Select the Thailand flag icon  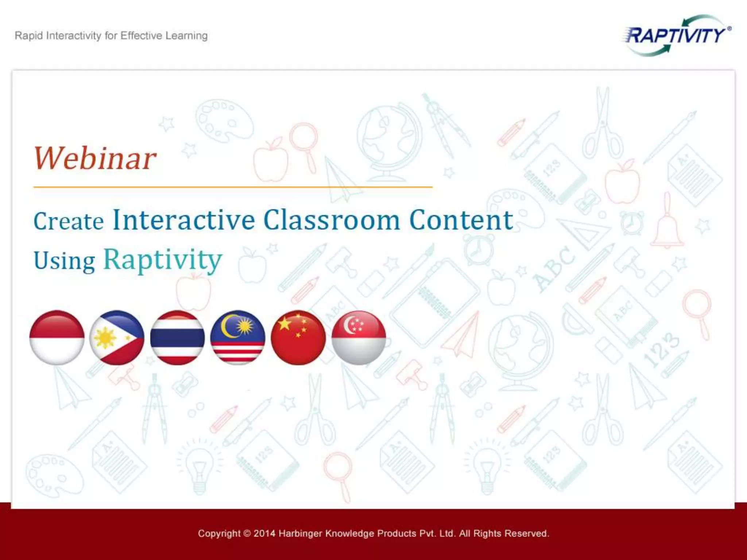[177, 338]
